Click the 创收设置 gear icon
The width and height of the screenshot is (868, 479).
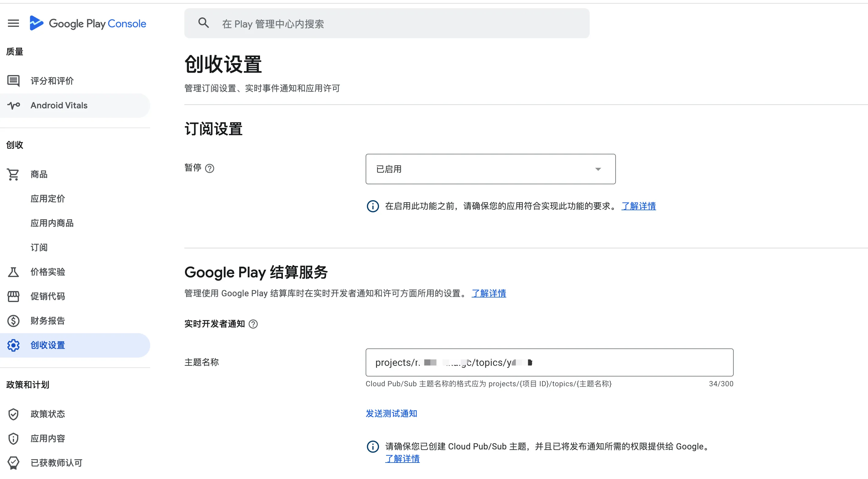pyautogui.click(x=13, y=345)
